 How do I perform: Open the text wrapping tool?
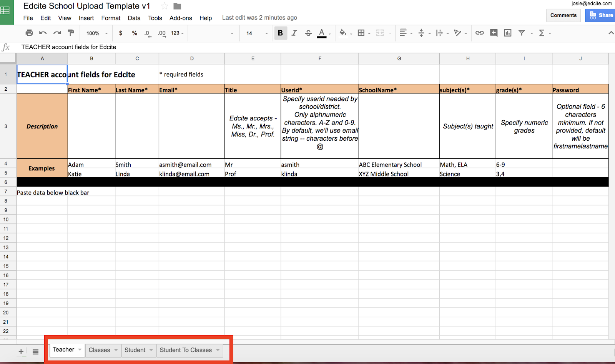click(x=439, y=33)
